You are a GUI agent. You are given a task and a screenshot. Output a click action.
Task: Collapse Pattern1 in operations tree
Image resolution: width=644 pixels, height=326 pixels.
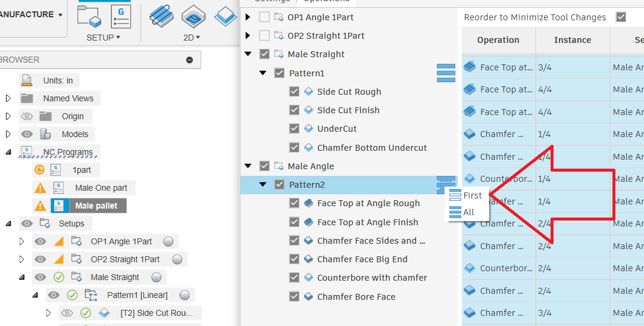pyautogui.click(x=263, y=73)
